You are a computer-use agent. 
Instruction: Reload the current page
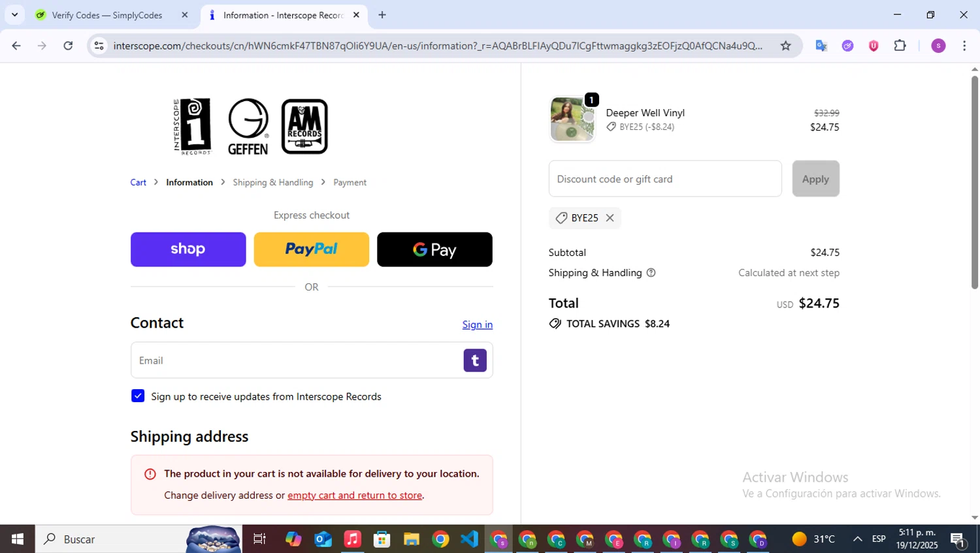pos(68,46)
